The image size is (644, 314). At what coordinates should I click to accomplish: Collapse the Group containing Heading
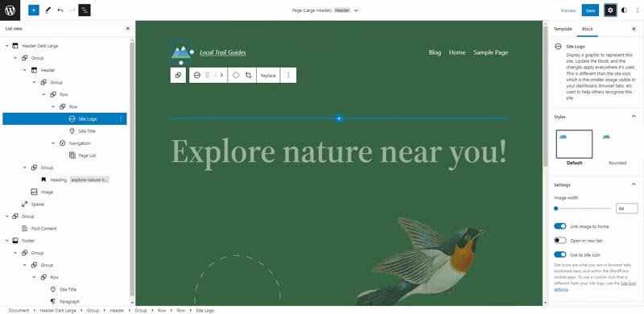25,167
